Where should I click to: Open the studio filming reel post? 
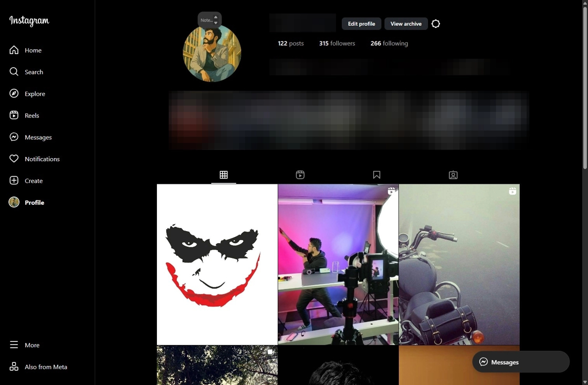pyautogui.click(x=338, y=265)
